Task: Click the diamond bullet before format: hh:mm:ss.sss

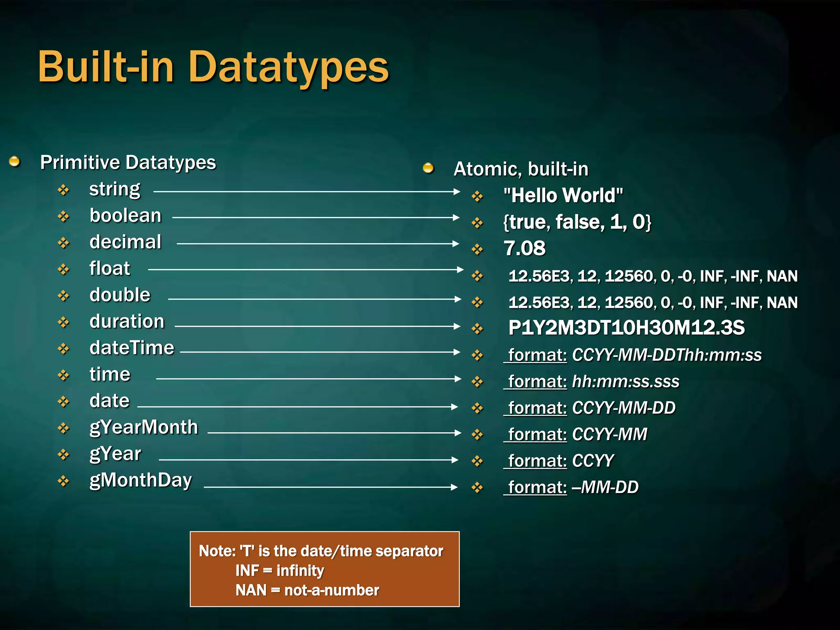Action: (x=477, y=382)
